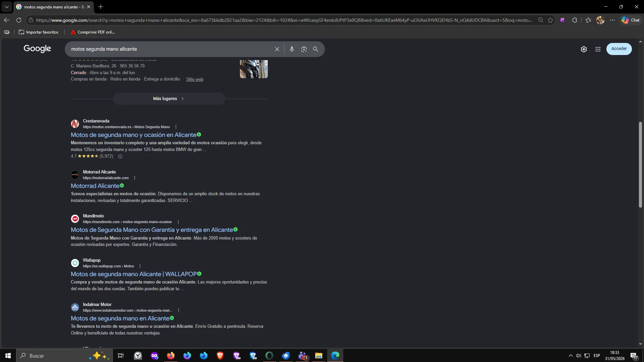The height and width of the screenshot is (362, 644).
Task: Open the notification center icon
Action: point(634,356)
